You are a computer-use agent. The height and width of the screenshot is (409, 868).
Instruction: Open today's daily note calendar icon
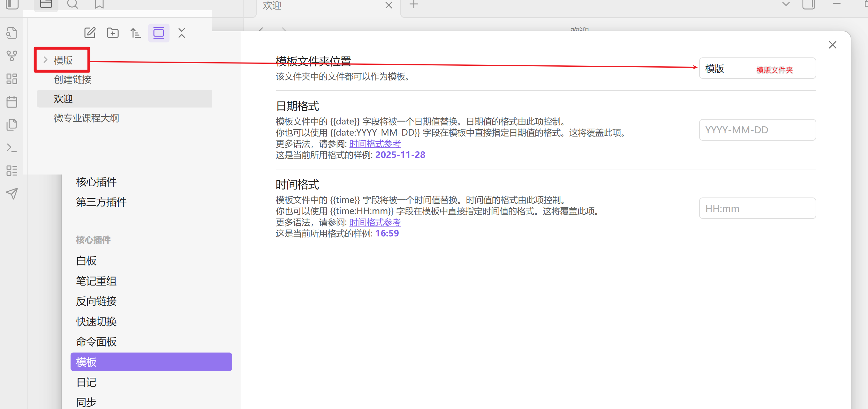tap(12, 102)
